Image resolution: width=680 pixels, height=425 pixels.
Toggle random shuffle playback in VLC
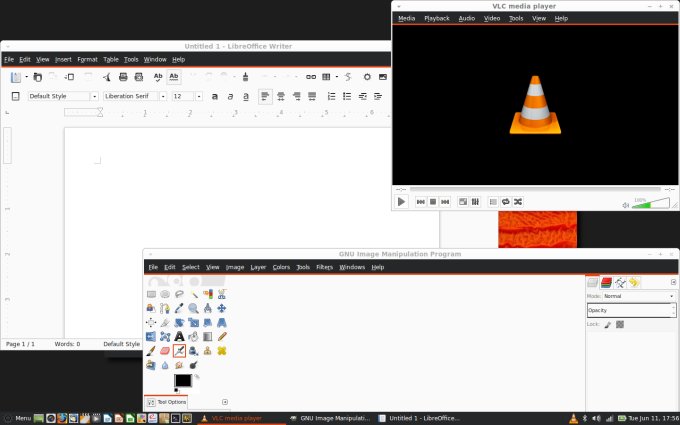click(x=518, y=202)
